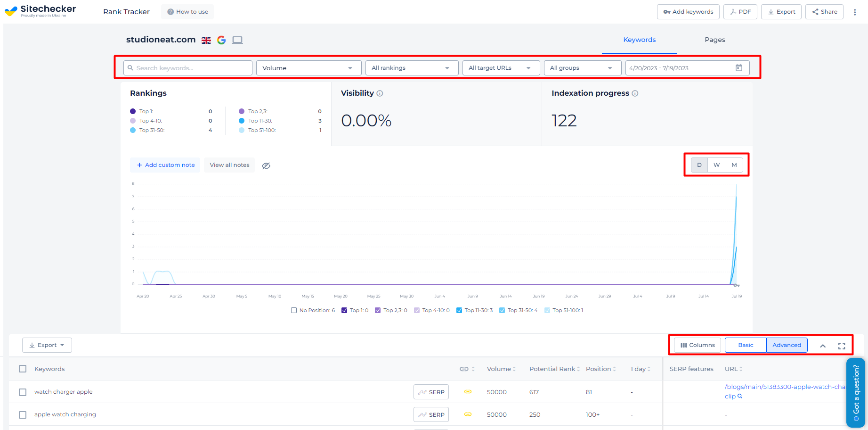Download report as PDF

(x=740, y=12)
